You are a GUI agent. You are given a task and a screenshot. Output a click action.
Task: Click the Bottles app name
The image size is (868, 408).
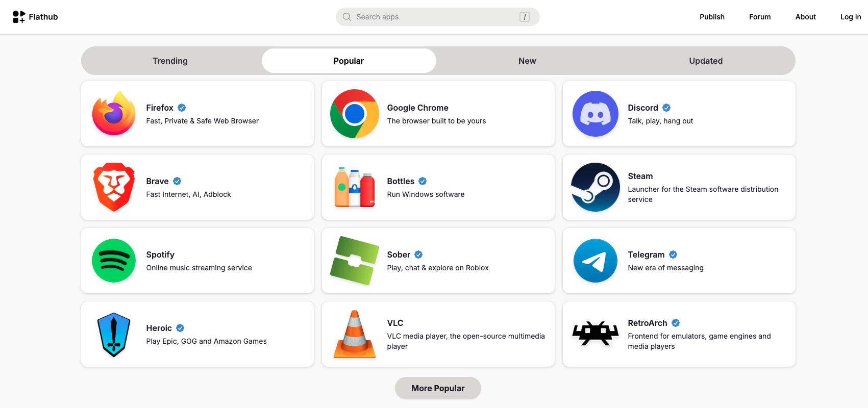click(401, 181)
